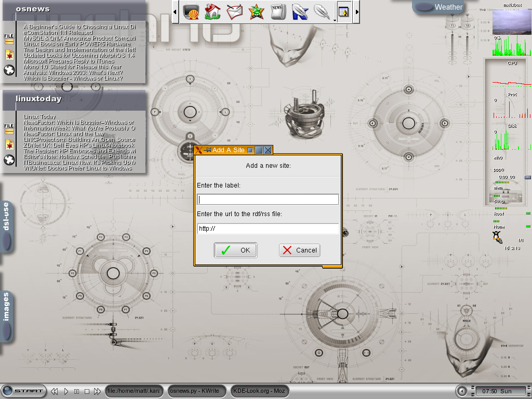Click the fast-forward control in taskbar
This screenshot has height=399, width=532.
(97, 391)
